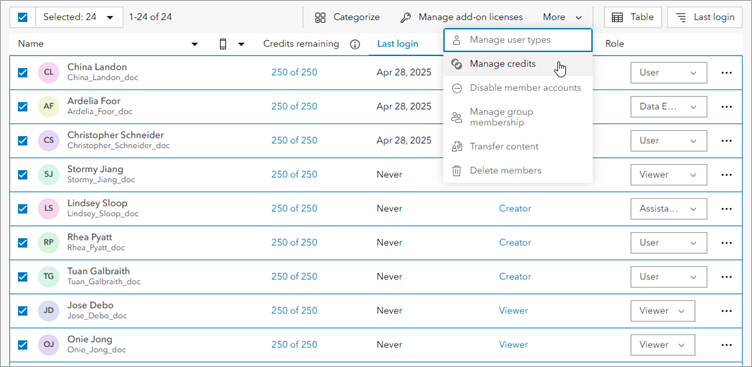Viewport: 752px width, 367px height.
Task: Select Transfer content menu item
Action: point(518,146)
